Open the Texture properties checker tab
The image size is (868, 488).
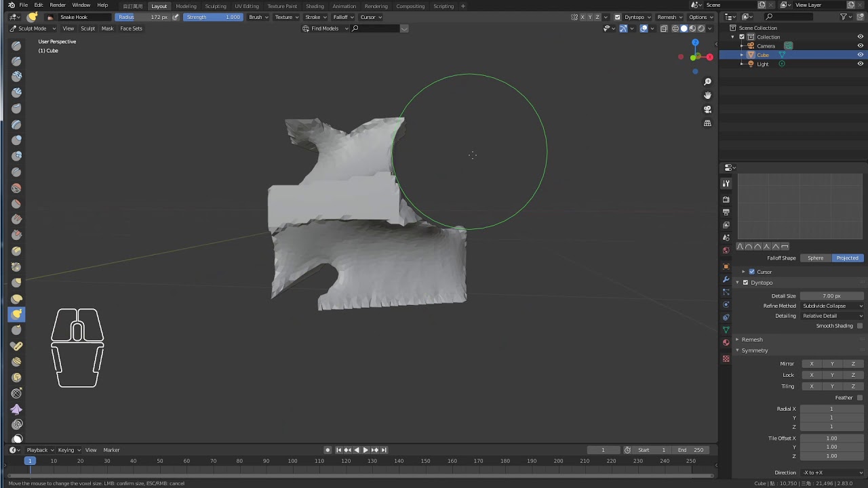tap(726, 359)
